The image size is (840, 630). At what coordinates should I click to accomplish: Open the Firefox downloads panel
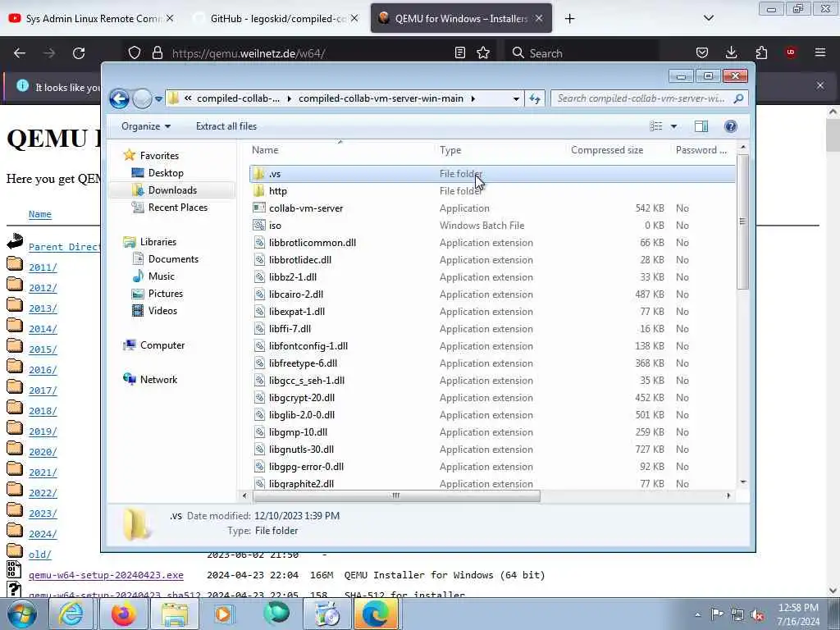(731, 52)
